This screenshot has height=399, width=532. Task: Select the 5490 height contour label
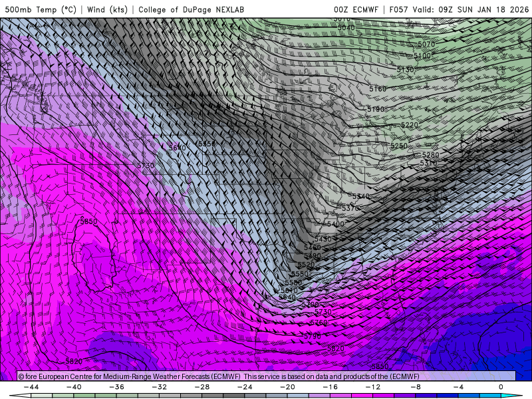pyautogui.click(x=313, y=256)
